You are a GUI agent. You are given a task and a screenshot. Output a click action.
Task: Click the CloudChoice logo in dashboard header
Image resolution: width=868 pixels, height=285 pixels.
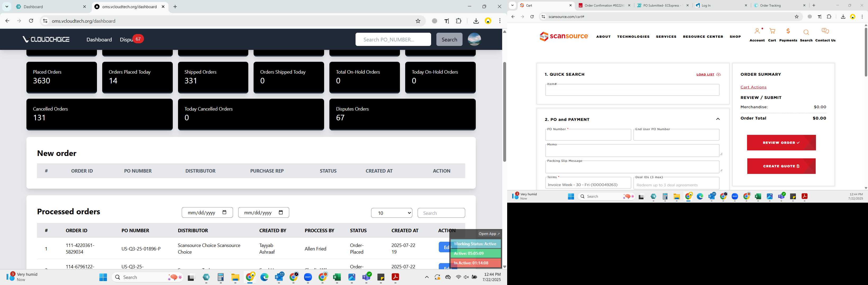point(46,39)
